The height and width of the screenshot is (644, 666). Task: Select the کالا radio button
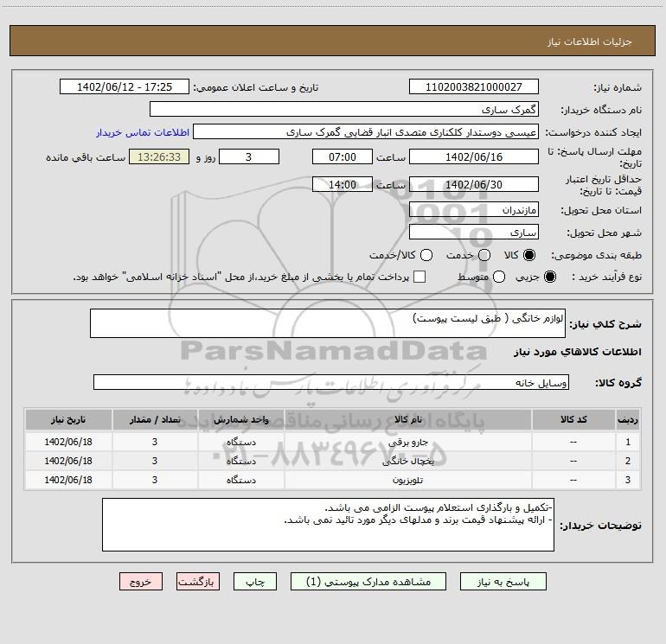(529, 255)
